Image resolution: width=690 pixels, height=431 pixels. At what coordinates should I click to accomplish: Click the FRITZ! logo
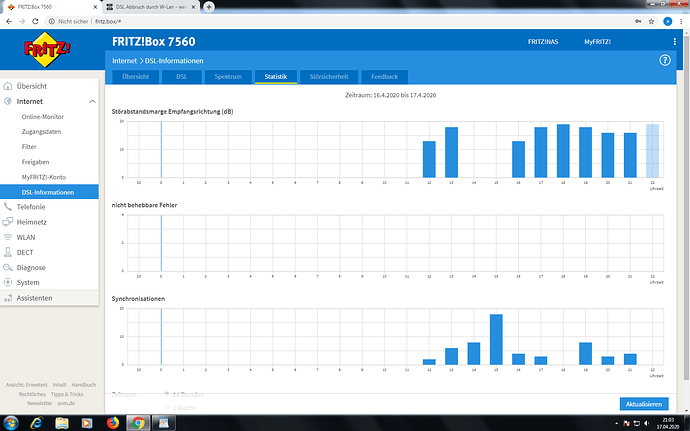tap(47, 49)
